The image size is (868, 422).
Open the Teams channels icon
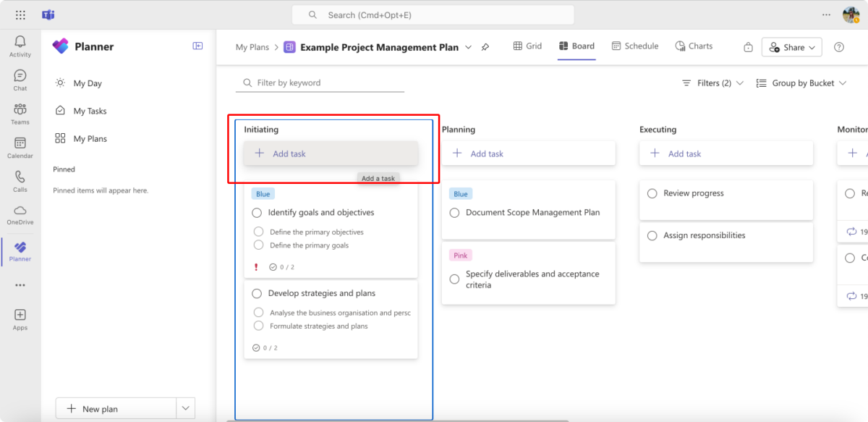(20, 112)
